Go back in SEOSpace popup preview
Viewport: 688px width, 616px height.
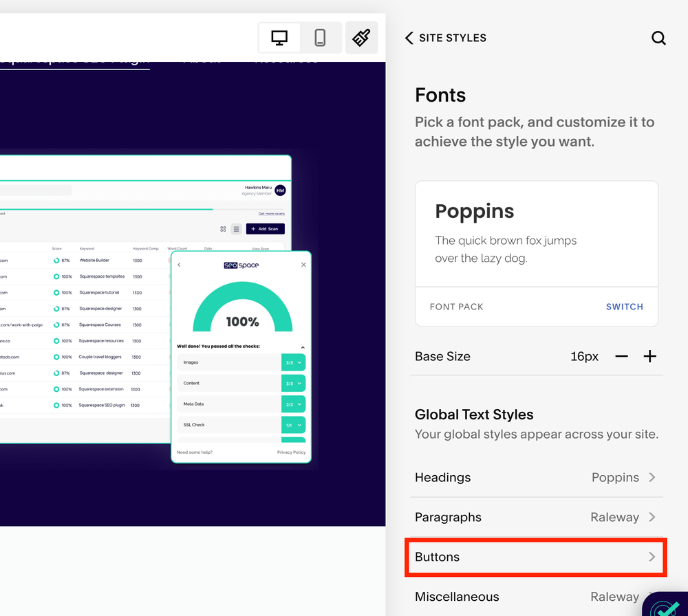point(179,265)
